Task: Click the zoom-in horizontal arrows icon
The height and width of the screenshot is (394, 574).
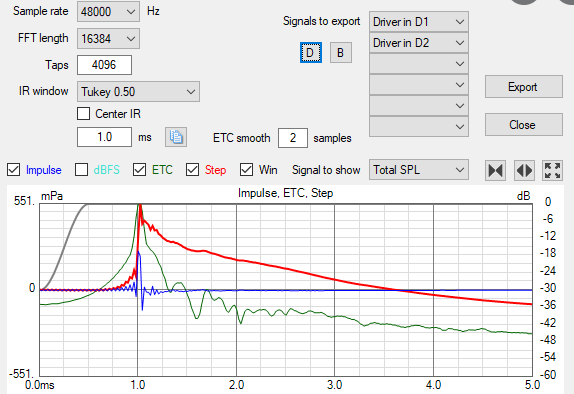Action: point(495,170)
